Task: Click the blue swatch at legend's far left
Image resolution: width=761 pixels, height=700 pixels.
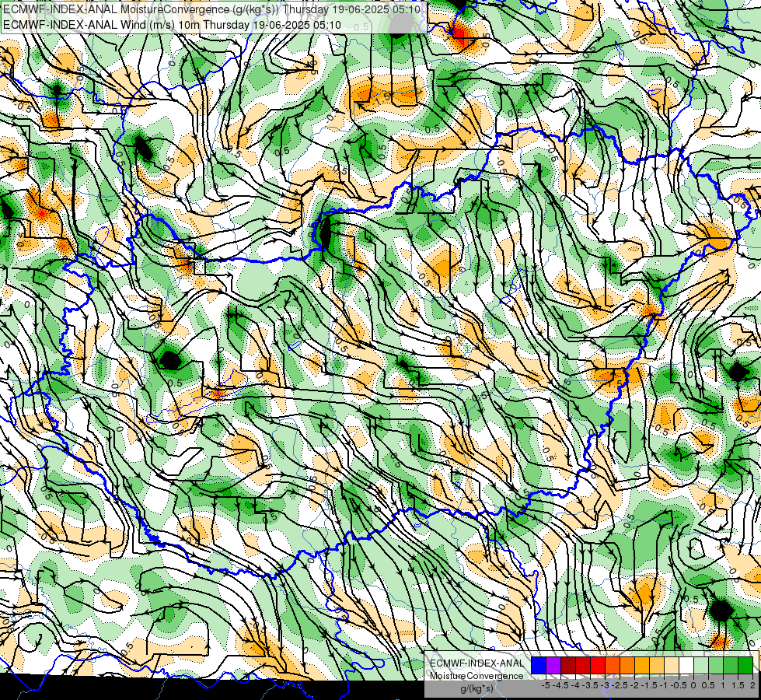Action: (x=539, y=666)
